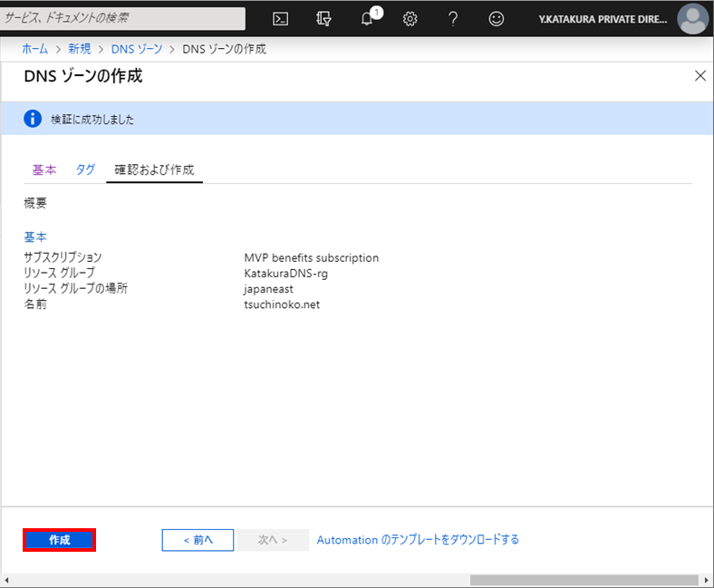714x588 pixels.
Task: Select the MVP benefits subscription value
Action: [311, 258]
